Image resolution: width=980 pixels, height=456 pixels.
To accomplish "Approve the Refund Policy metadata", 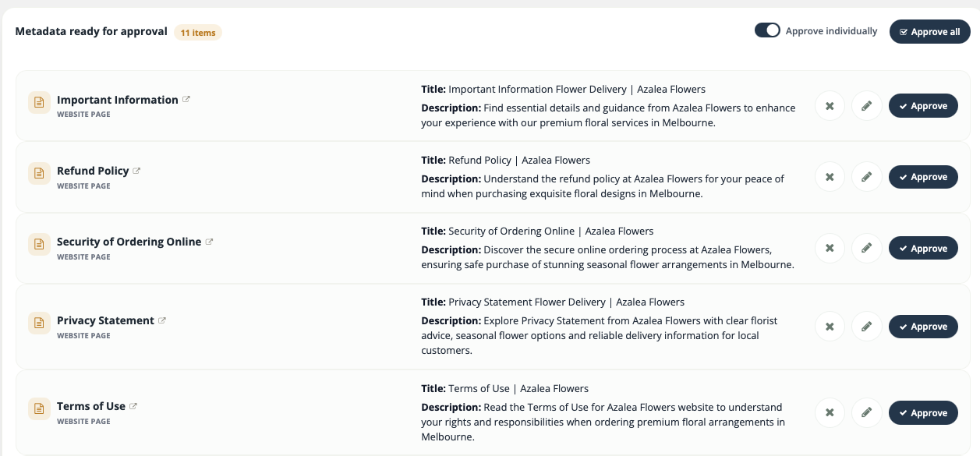I will click(923, 177).
